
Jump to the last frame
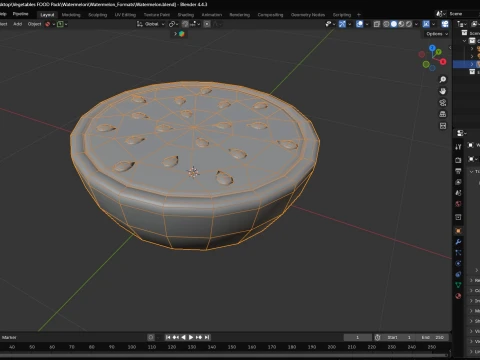click(207, 337)
